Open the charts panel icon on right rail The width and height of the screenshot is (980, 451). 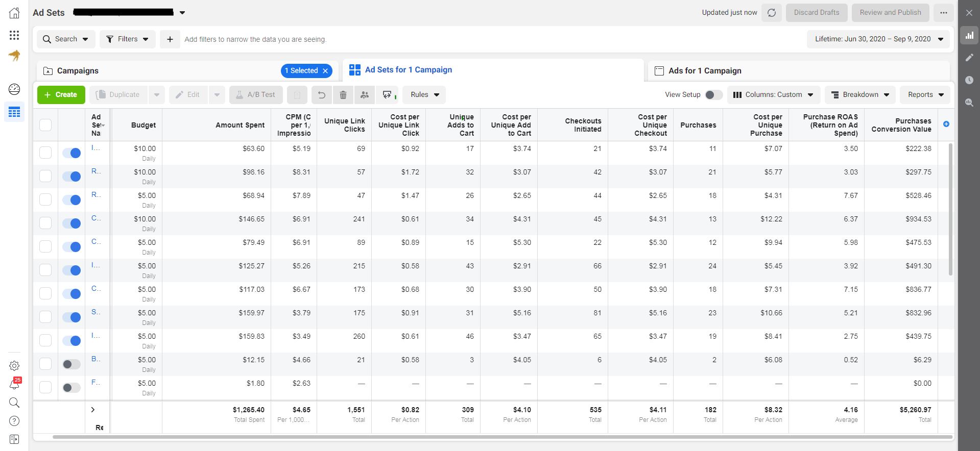coord(969,35)
